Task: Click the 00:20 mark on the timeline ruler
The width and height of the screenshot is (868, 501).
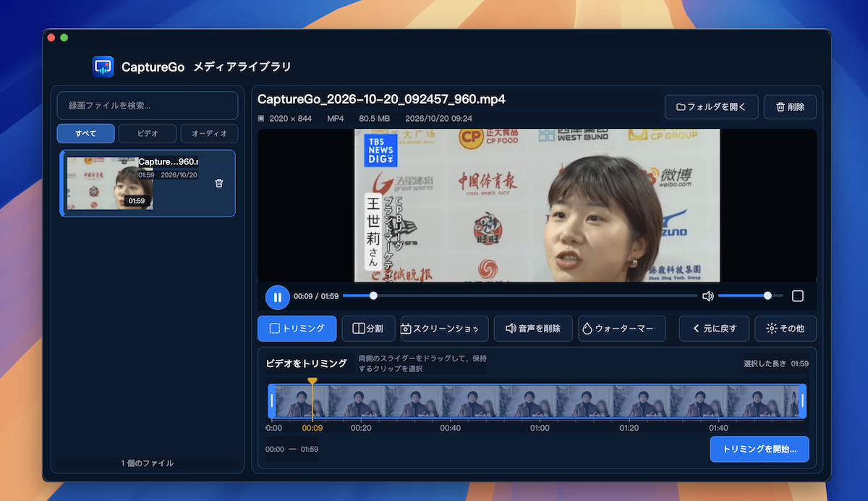Action: tap(361, 428)
